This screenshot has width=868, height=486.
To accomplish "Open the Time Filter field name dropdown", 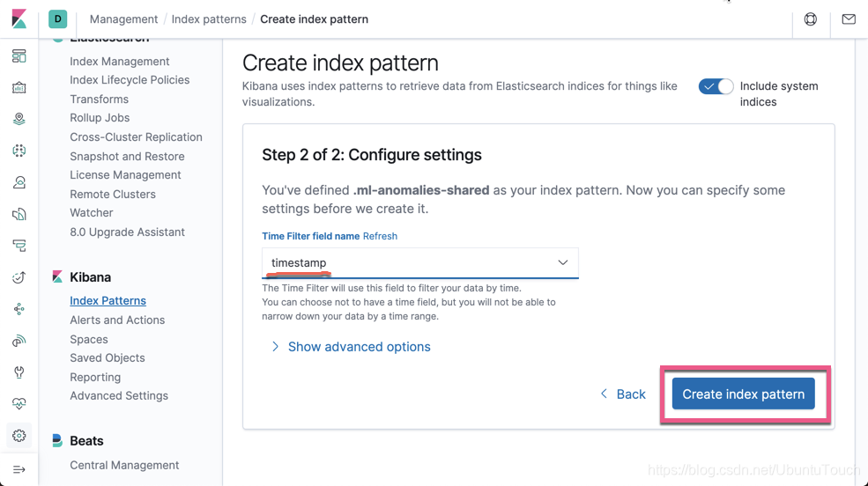I will [419, 263].
